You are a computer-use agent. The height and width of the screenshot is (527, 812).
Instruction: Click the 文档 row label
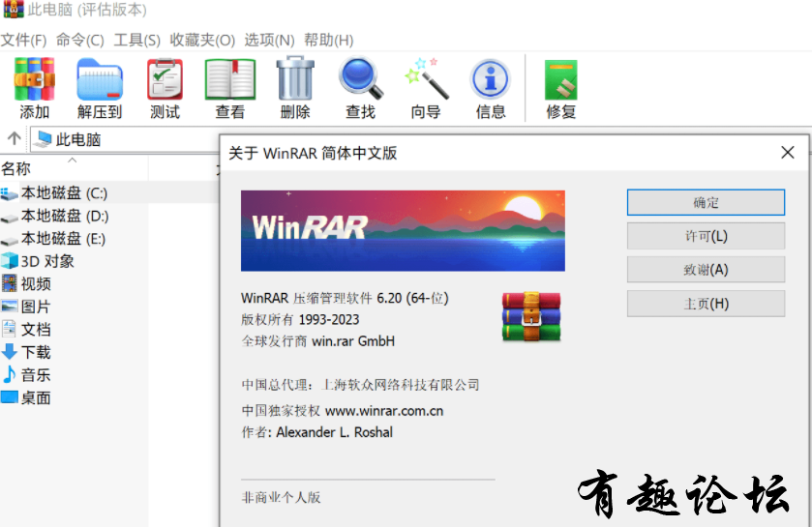tap(36, 330)
